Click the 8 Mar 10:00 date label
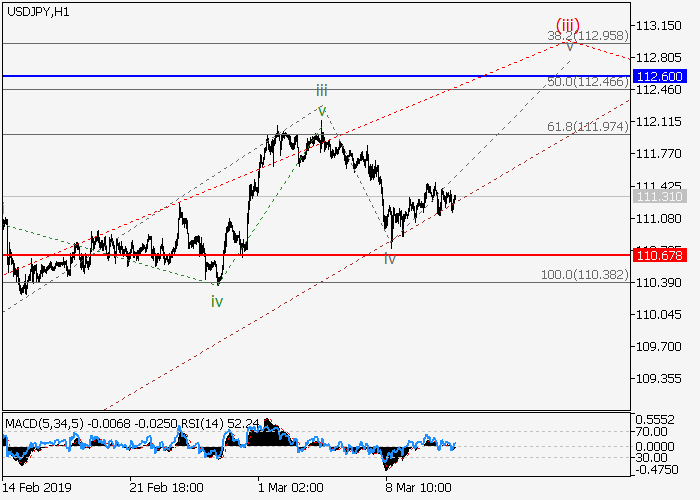The image size is (700, 500). (419, 487)
